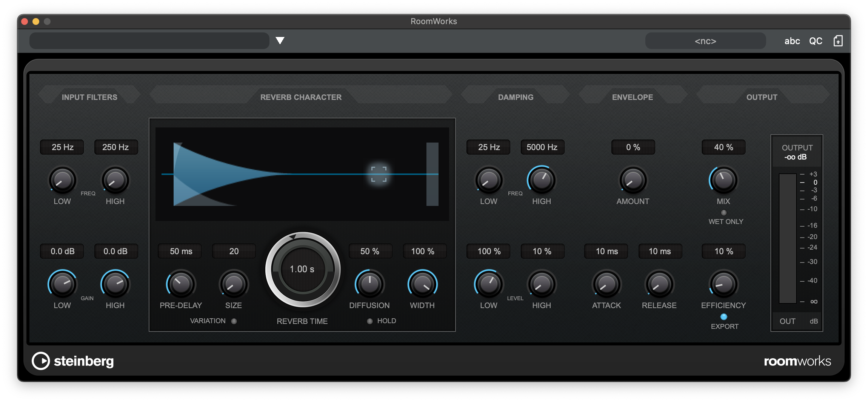Image resolution: width=868 pixels, height=402 pixels.
Task: Open the QC quick controls item
Action: coord(816,41)
